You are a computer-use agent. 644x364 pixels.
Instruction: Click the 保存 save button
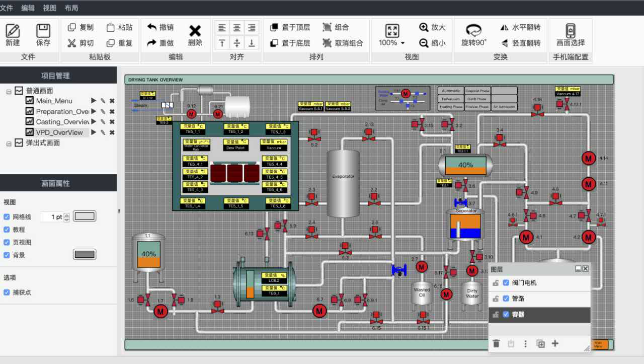43,34
